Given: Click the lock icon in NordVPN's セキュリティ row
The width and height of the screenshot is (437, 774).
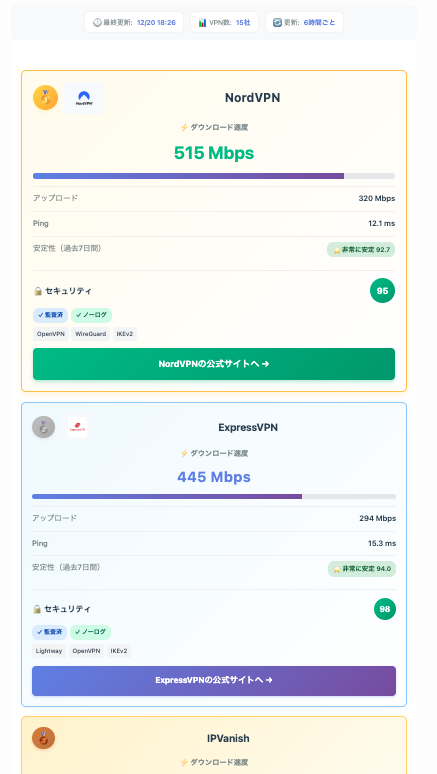Looking at the screenshot, I should click(x=38, y=291).
